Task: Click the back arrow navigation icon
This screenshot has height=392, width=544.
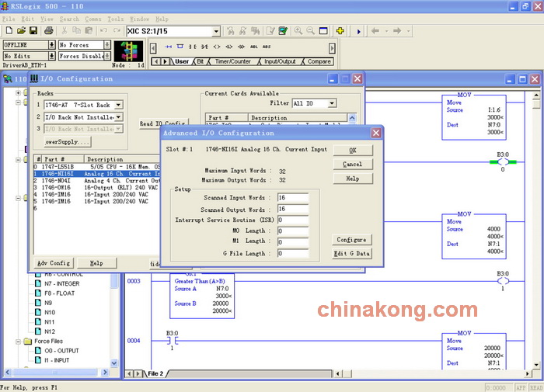Action: tap(375, 31)
